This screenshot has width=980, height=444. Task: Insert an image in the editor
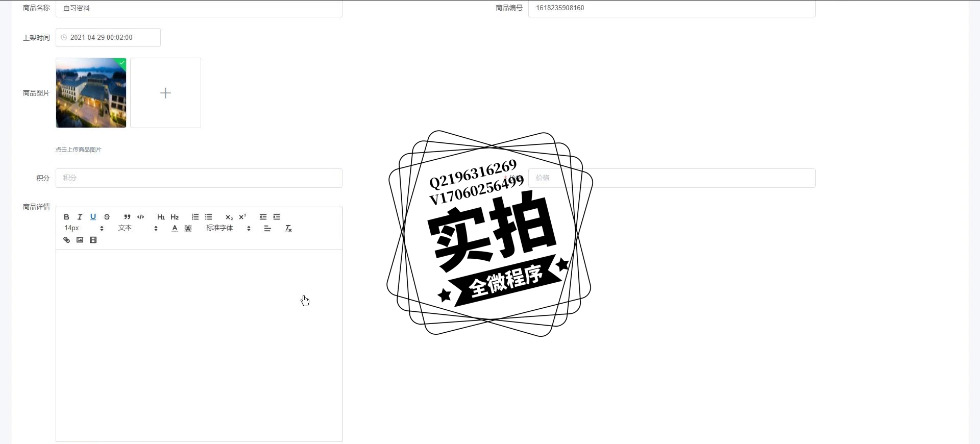(80, 240)
